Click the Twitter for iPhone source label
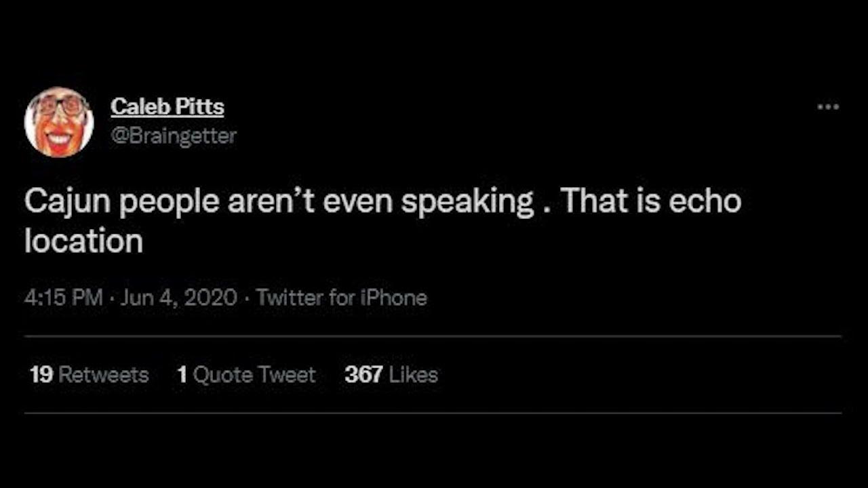Screen dimensions: 868x488 [341, 298]
